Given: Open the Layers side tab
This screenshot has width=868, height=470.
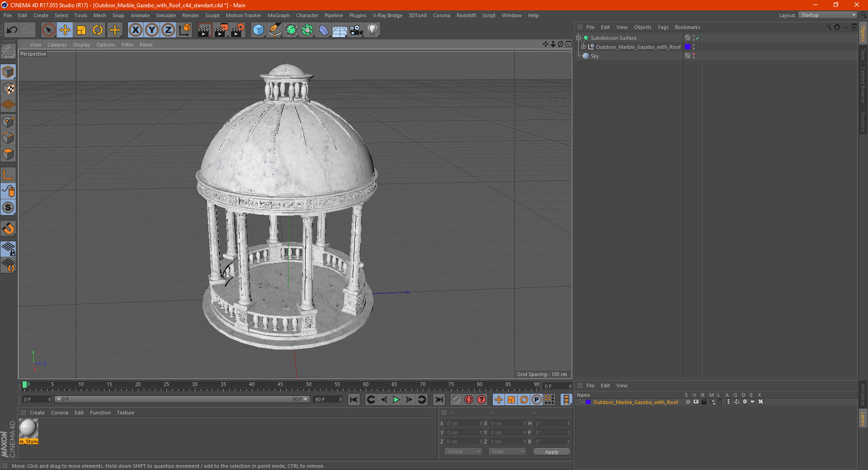Looking at the screenshot, I should tap(863, 418).
